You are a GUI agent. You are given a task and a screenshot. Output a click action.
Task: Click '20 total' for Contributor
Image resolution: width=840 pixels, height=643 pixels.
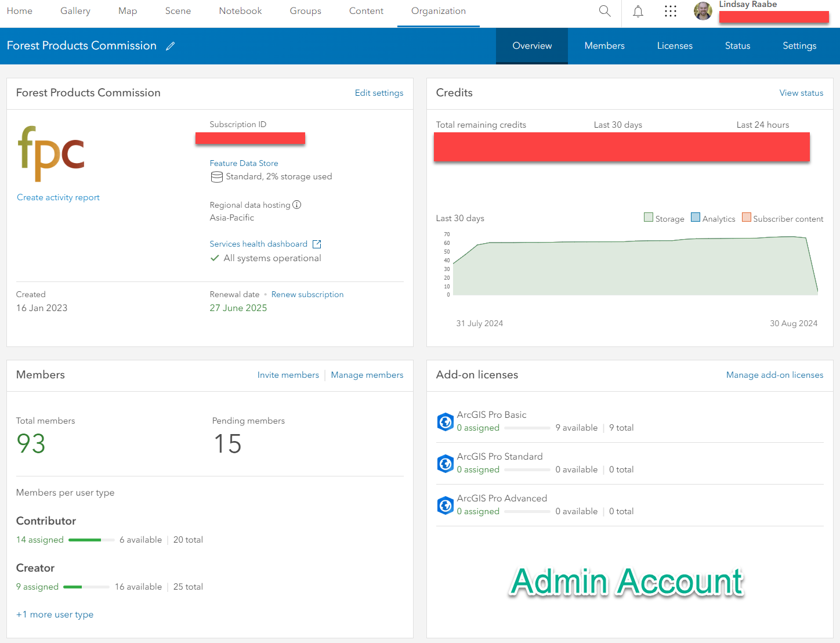[x=188, y=540]
